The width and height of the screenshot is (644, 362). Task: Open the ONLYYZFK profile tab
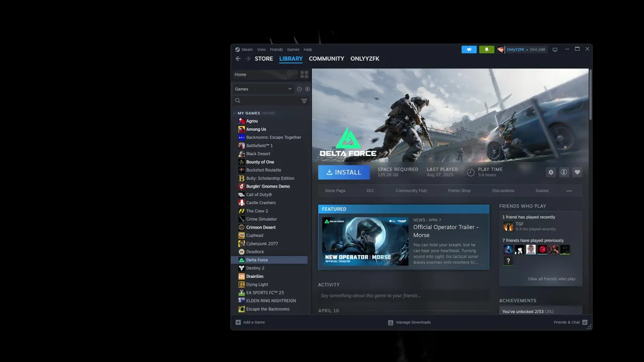click(x=365, y=59)
